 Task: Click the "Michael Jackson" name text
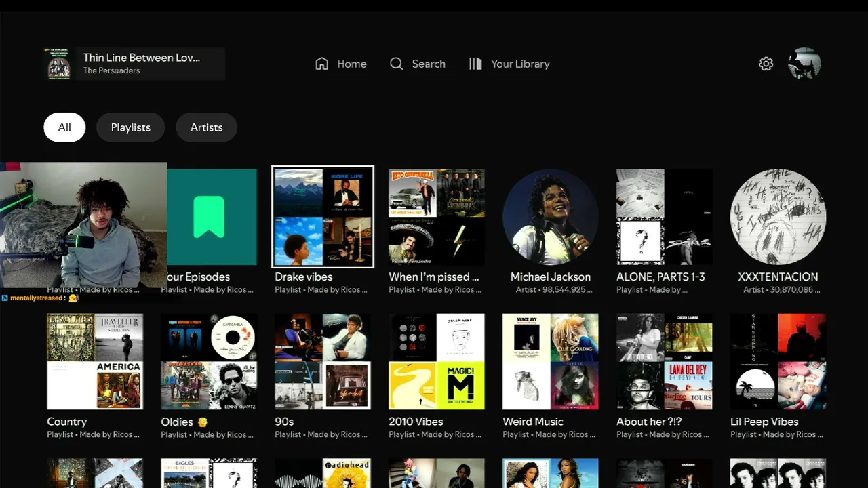point(551,277)
